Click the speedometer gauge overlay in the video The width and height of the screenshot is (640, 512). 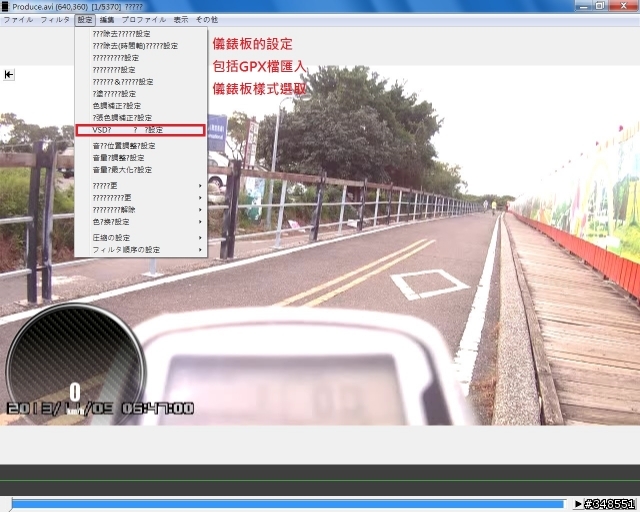[x=76, y=363]
